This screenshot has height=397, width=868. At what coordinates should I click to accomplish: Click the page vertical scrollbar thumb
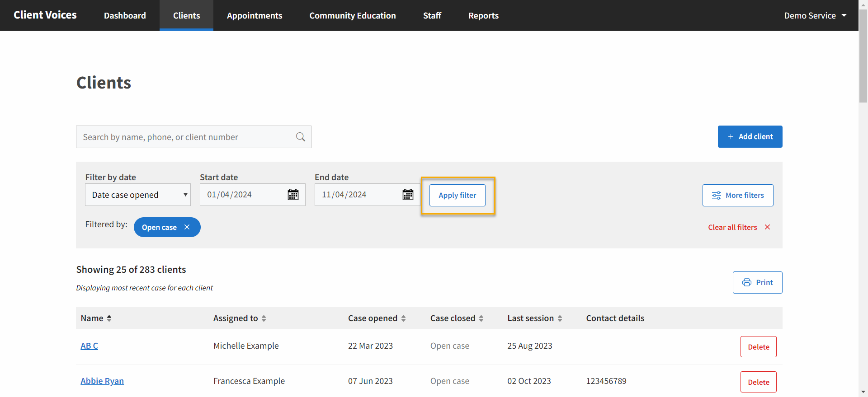pyautogui.click(x=863, y=55)
